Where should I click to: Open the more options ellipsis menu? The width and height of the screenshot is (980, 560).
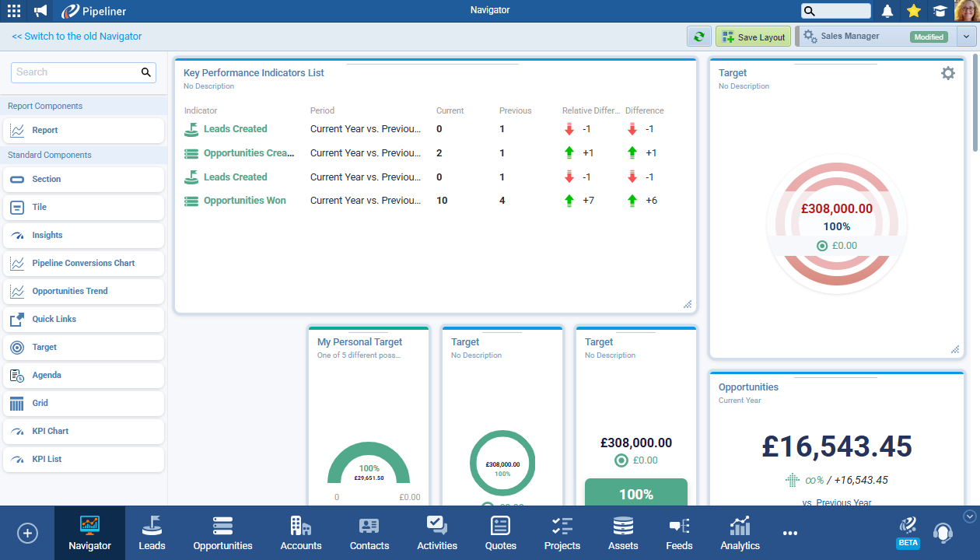[790, 533]
